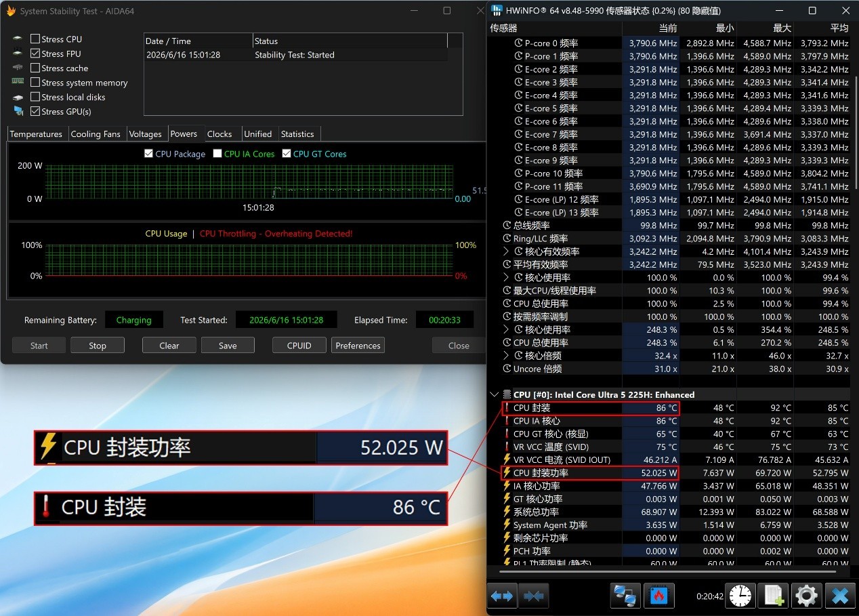
Task: Expand the 核心有效频率 row
Action: pos(506,251)
